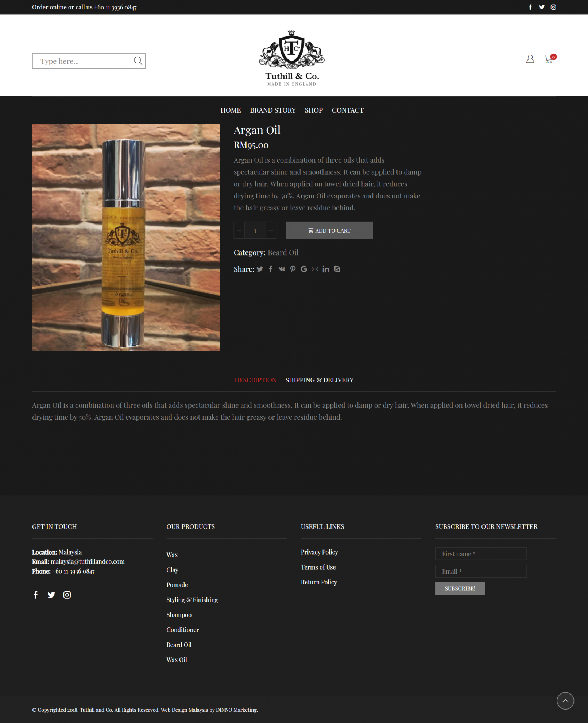588x723 pixels.
Task: Add Argan Oil to cart
Action: click(329, 230)
